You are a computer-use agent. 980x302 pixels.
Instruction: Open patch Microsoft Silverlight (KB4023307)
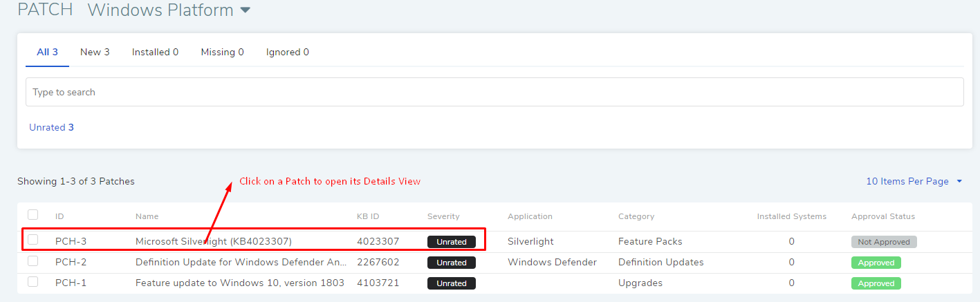(x=213, y=241)
